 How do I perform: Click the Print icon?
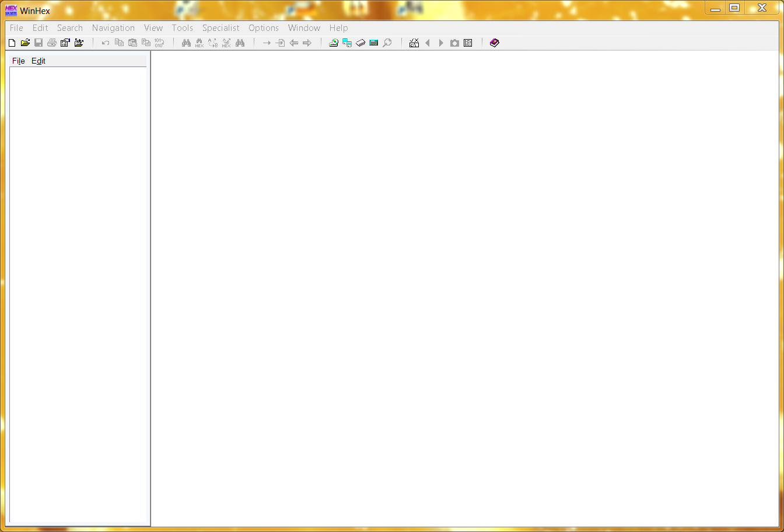[52, 43]
